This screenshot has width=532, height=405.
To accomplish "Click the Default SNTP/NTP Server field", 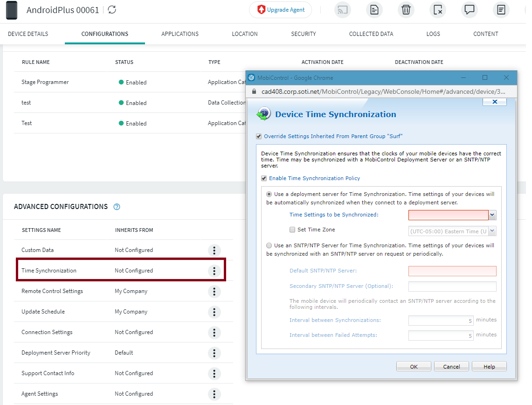I will pos(452,271).
